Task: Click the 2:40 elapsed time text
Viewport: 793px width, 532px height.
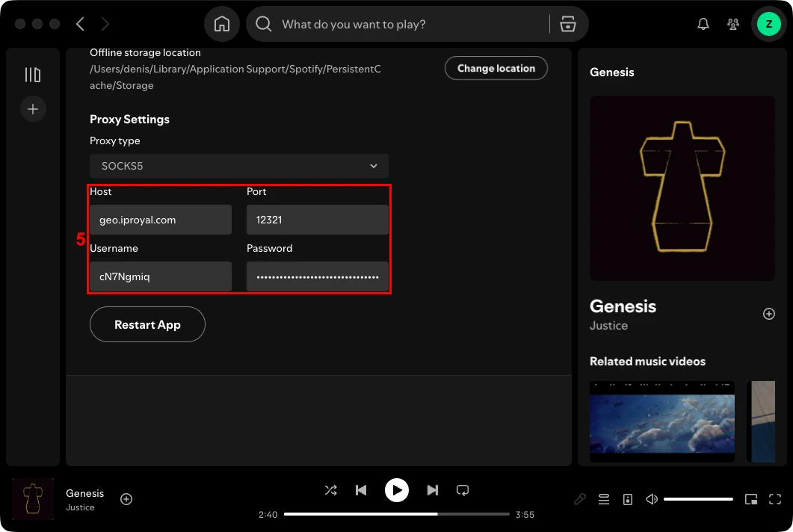Action: click(x=268, y=514)
